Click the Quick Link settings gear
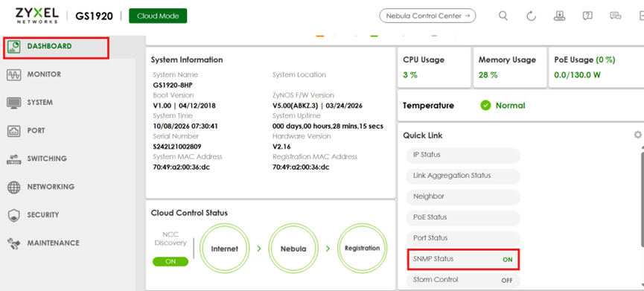The height and width of the screenshot is (291, 644). click(x=637, y=135)
